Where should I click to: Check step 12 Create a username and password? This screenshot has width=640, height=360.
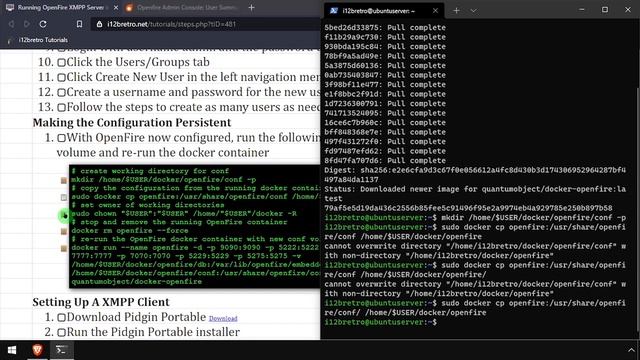(61, 93)
